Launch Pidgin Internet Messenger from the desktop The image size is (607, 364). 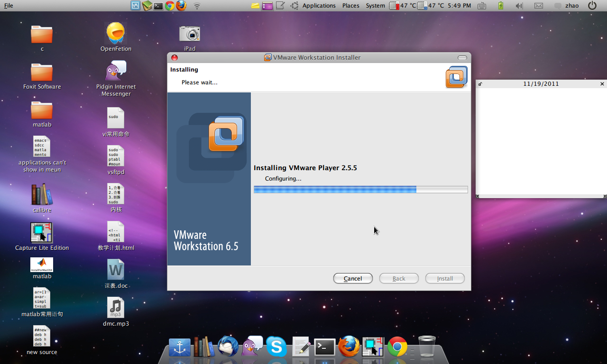point(116,72)
